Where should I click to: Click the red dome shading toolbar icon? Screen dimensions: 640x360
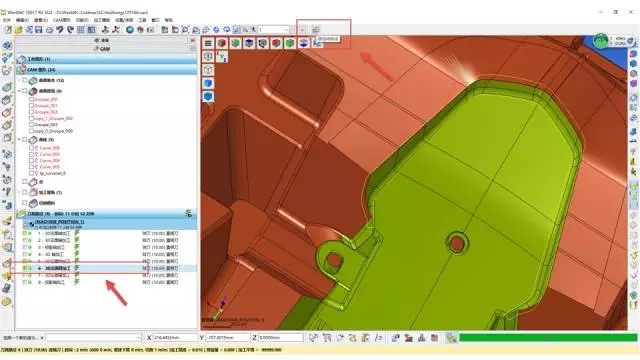click(140, 30)
